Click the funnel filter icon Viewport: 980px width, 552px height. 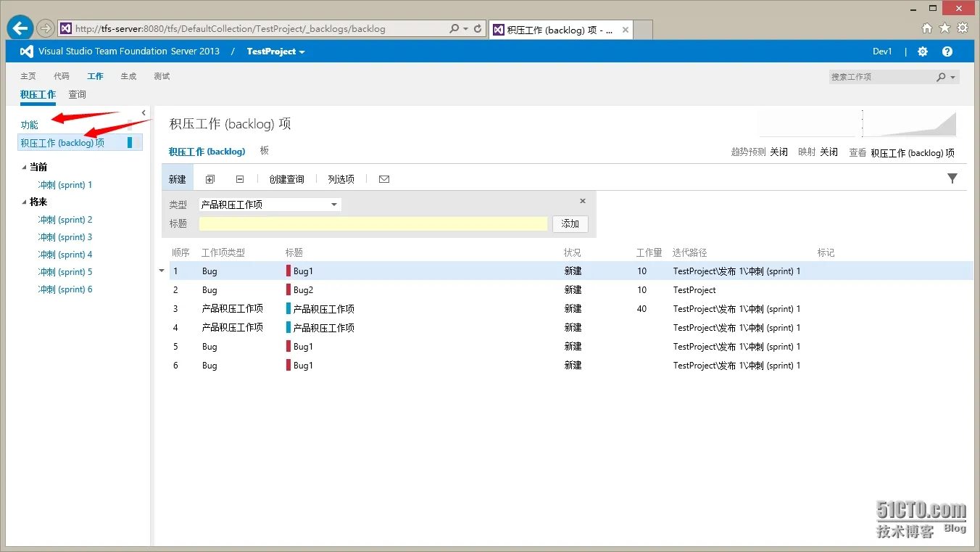point(952,178)
